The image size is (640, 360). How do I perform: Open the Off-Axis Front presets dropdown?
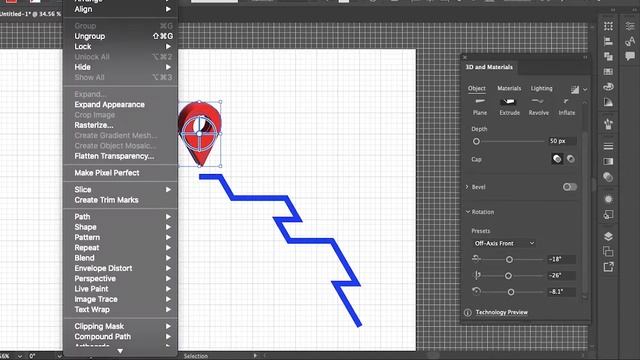pyautogui.click(x=504, y=243)
